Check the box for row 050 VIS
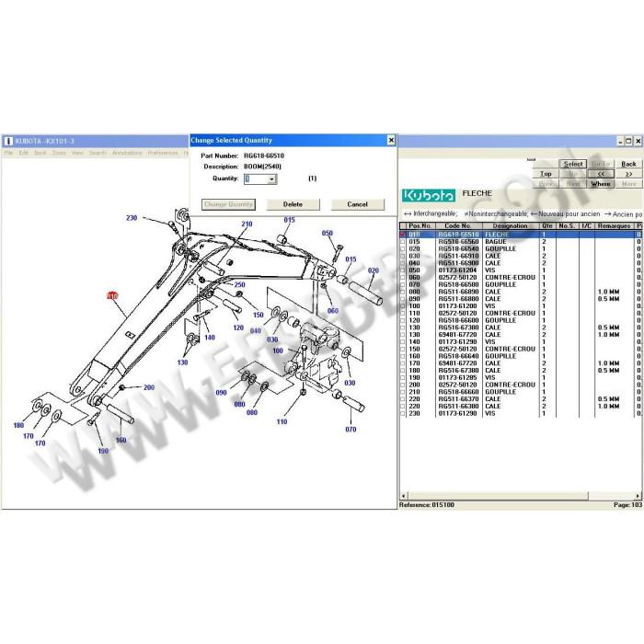 coord(403,270)
